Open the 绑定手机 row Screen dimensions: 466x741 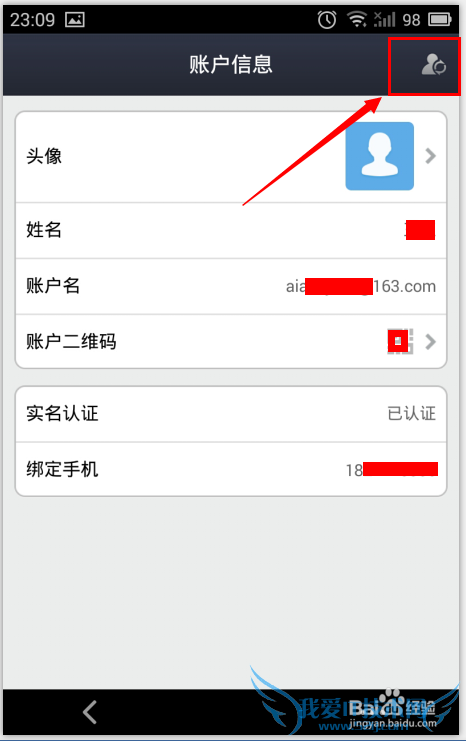[231, 469]
